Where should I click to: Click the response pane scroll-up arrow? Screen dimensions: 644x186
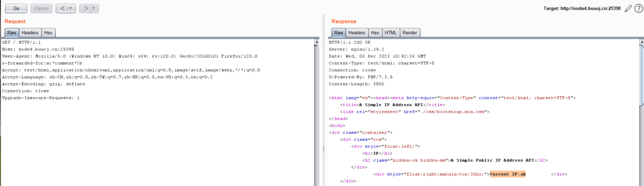(641, 42)
